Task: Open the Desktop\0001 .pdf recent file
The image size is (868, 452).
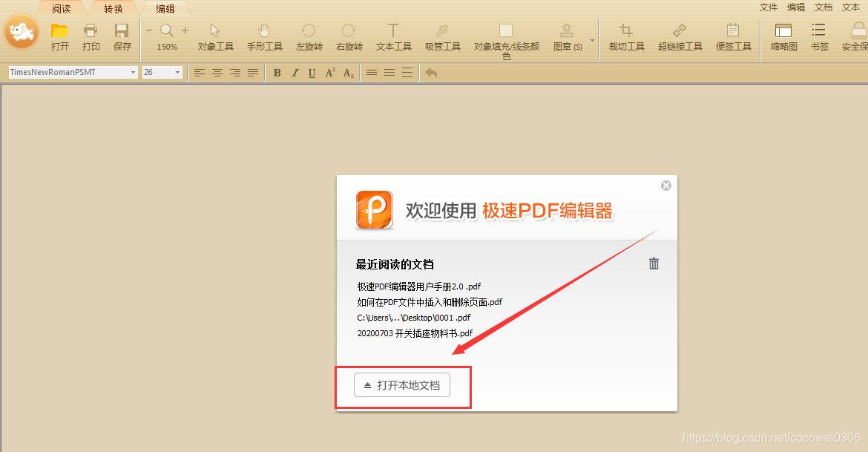Action: (413, 318)
